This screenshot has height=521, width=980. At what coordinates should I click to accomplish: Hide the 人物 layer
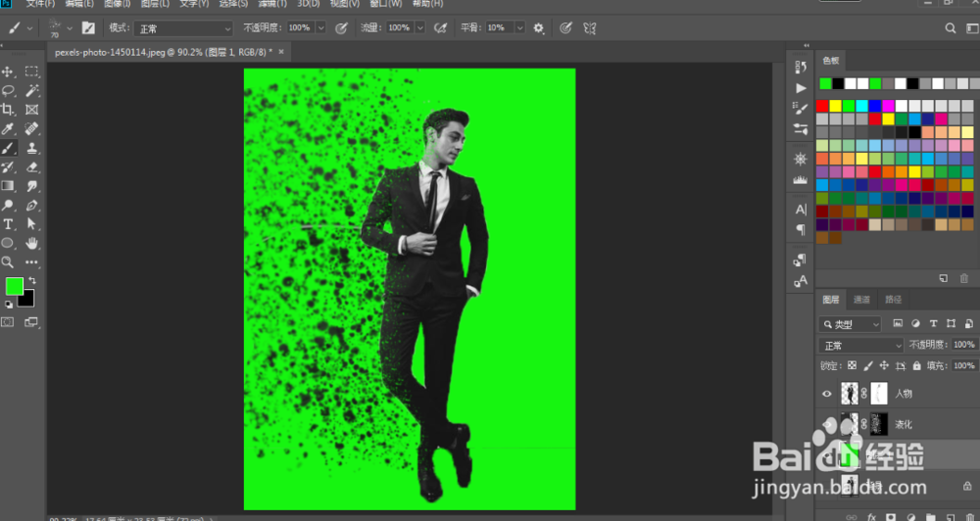pos(827,394)
